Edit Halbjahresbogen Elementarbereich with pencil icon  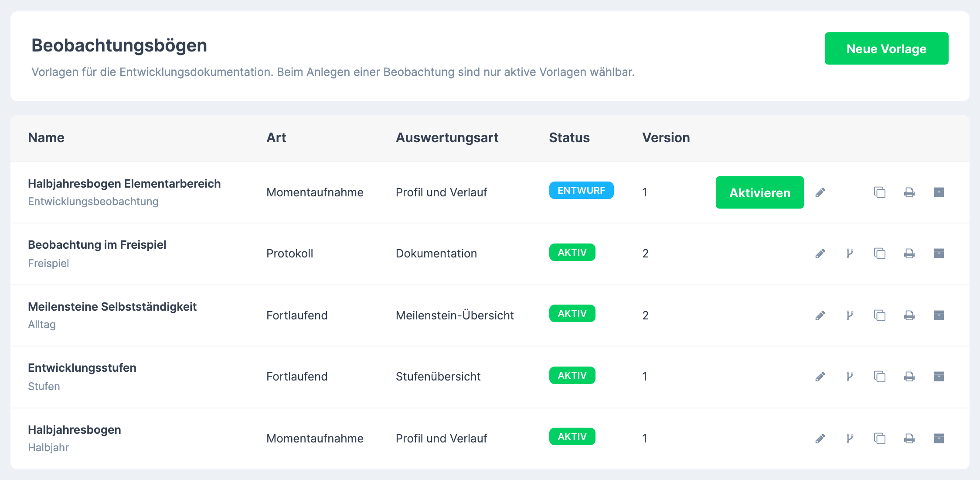click(820, 192)
